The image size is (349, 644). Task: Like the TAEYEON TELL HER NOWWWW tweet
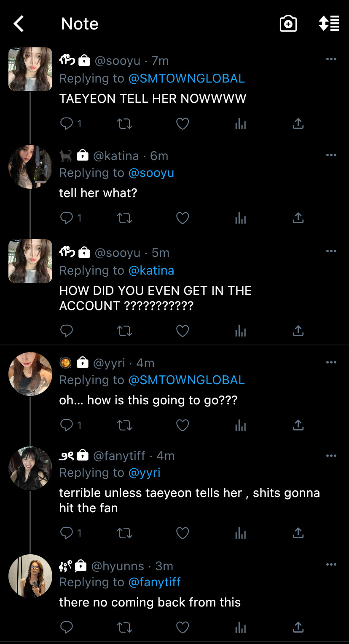pyautogui.click(x=182, y=123)
